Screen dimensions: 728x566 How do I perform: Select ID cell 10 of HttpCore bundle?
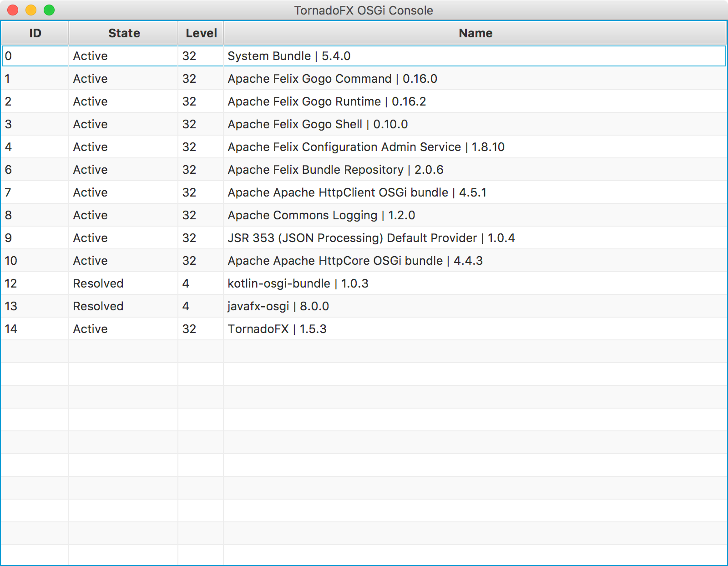pos(35,261)
